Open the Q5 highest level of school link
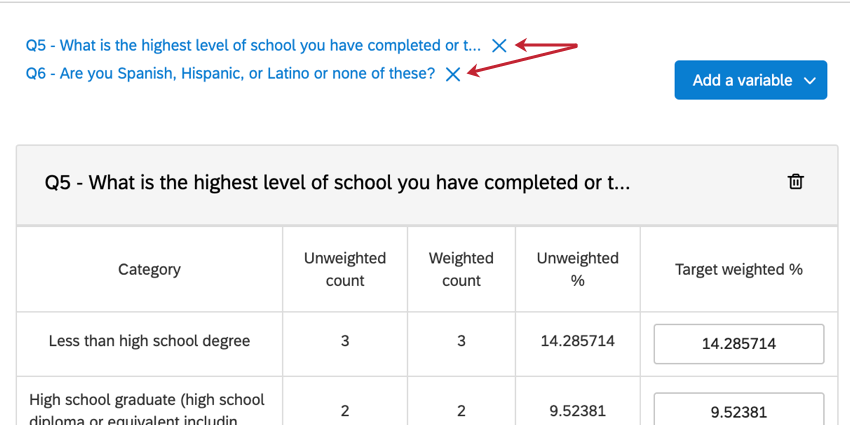Image resolution: width=850 pixels, height=425 pixels. click(253, 46)
